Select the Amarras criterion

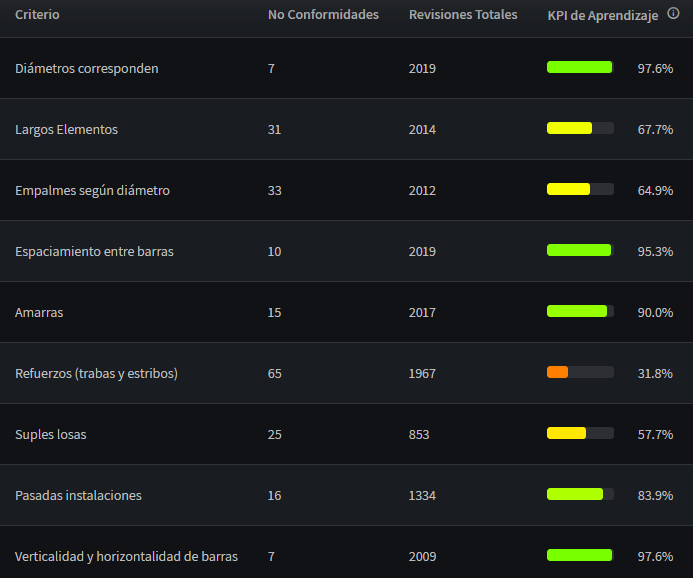tap(39, 312)
